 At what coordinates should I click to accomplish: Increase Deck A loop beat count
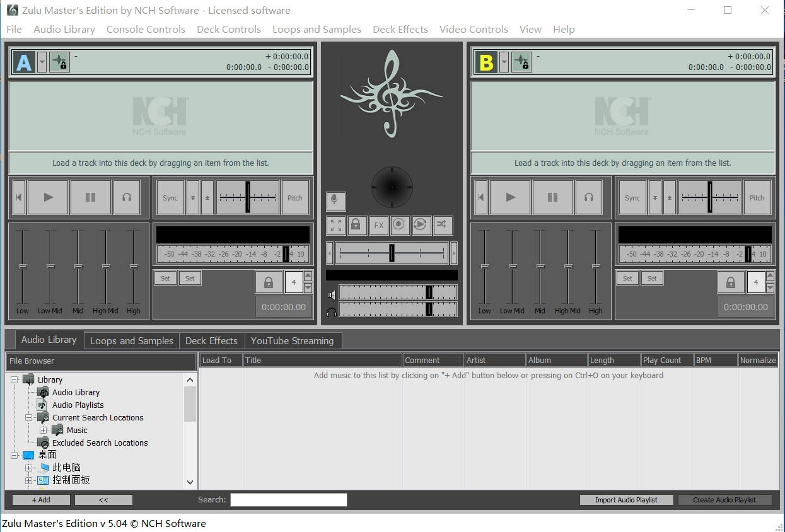coord(308,276)
